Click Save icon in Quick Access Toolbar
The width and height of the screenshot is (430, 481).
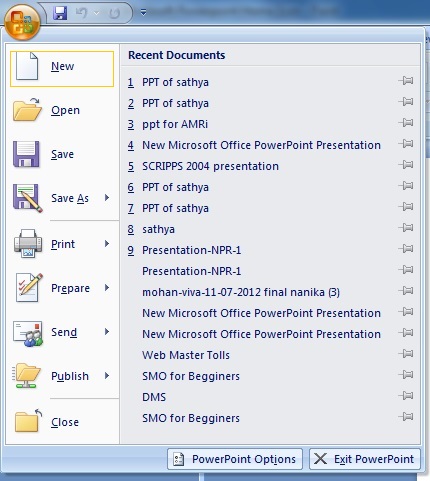click(60, 13)
